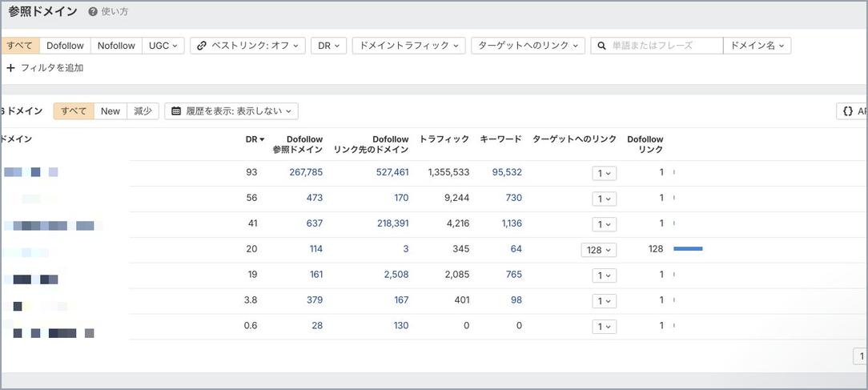Open the ドメイン名 search scope dropdown
The width and height of the screenshot is (868, 390).
(x=757, y=46)
